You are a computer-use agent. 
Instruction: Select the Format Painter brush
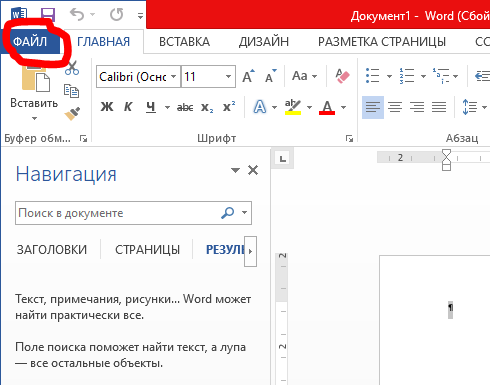tap(72, 114)
